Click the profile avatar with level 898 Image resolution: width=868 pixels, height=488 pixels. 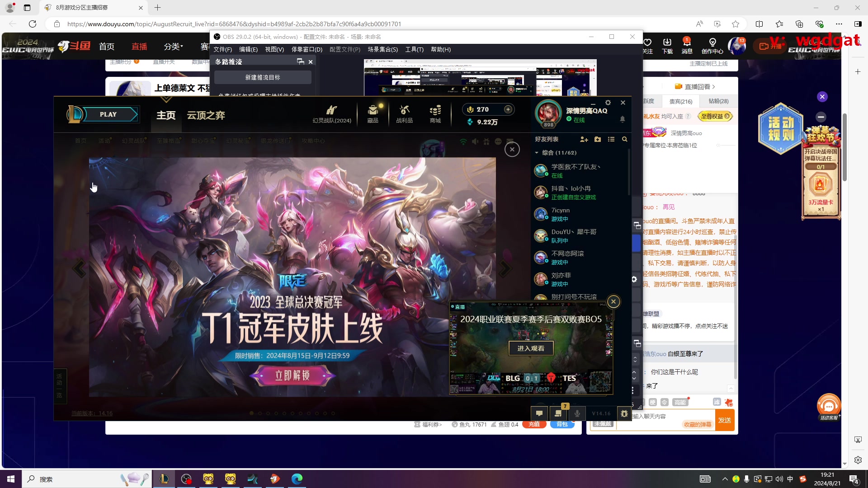pos(548,113)
